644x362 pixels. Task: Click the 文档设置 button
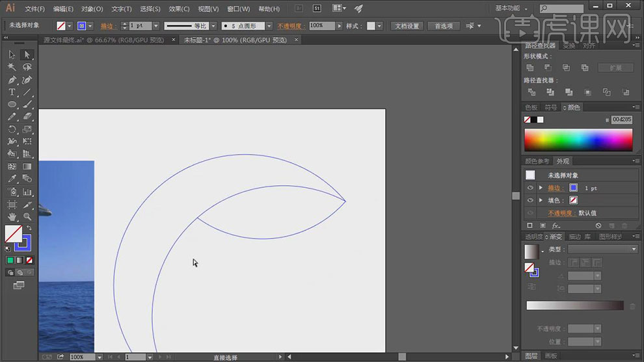408,26
